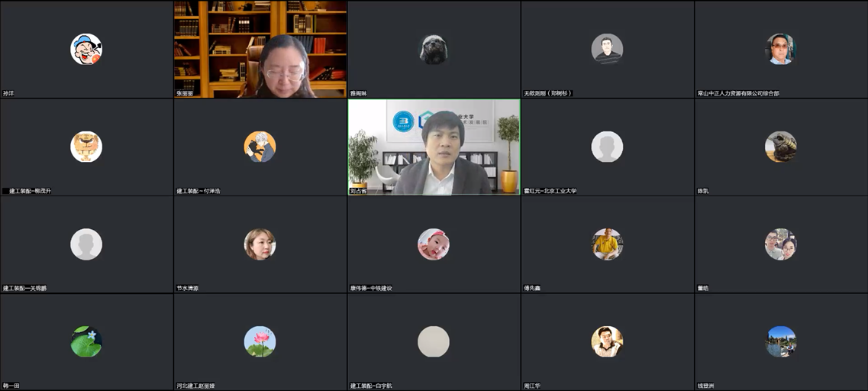The width and height of the screenshot is (868, 391).
Task: Click the baby photo avatar of 康伟德-中铁建设
Action: (x=433, y=244)
